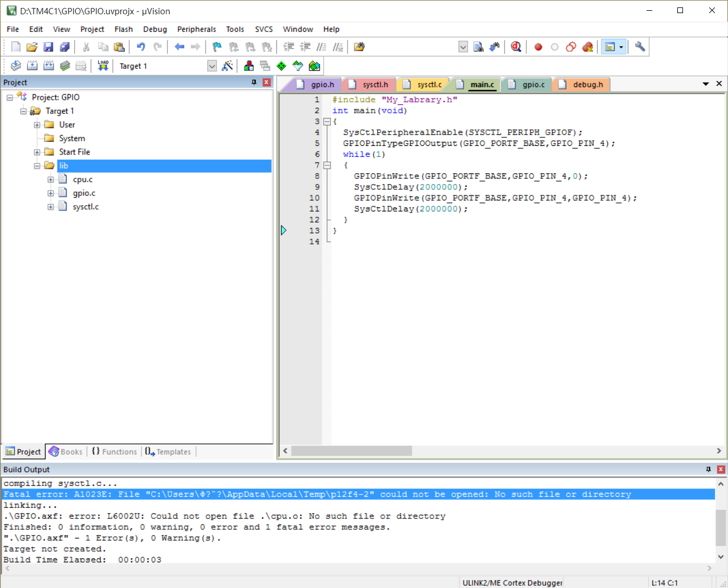Switch to the Functions panel tab
This screenshot has width=728, height=588.
tap(114, 452)
